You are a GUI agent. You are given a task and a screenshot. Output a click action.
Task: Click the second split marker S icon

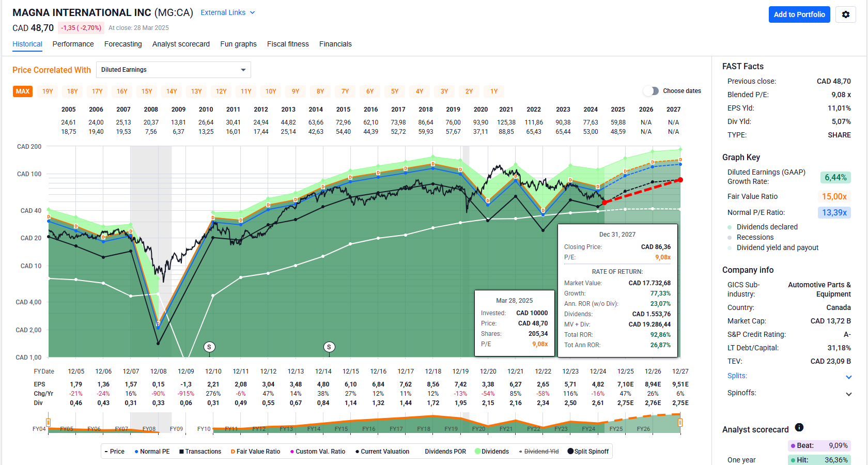pyautogui.click(x=329, y=347)
